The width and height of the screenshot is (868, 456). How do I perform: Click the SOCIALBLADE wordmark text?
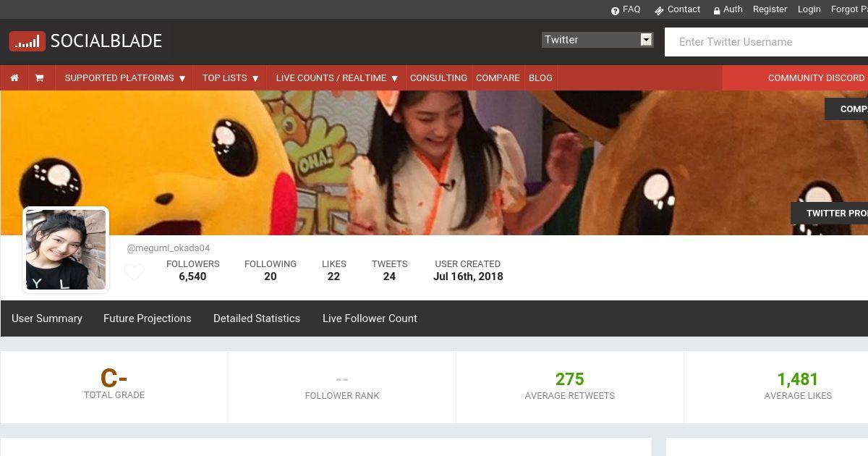[x=106, y=41]
